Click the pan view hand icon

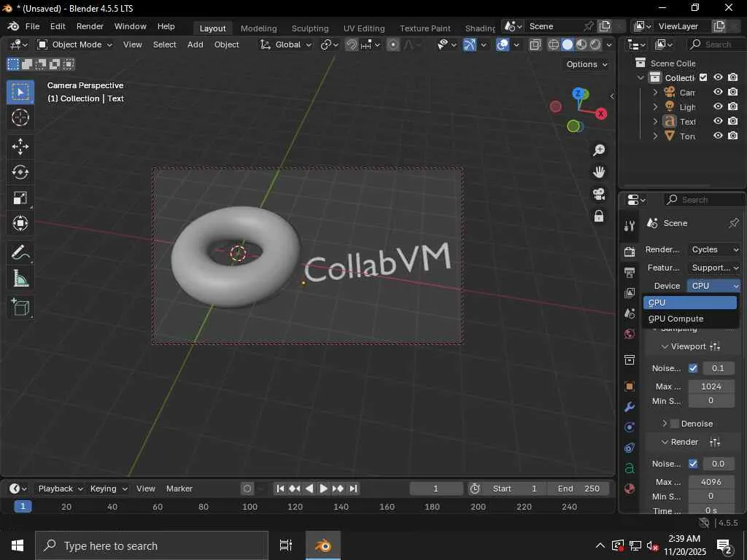[599, 172]
